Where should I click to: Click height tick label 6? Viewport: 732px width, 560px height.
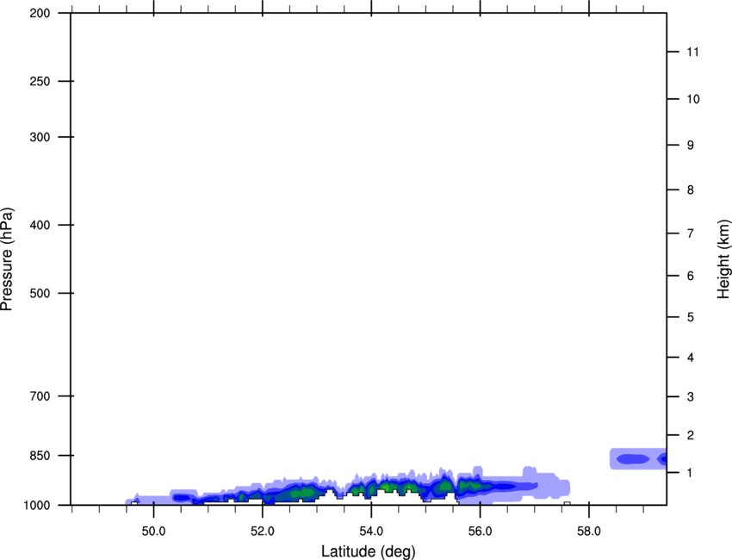click(691, 276)
